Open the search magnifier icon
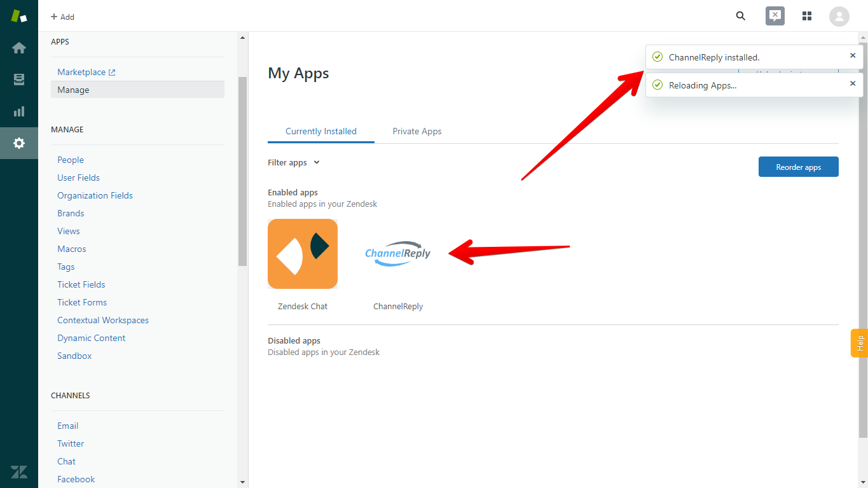Image resolution: width=868 pixels, height=488 pixels. click(741, 16)
